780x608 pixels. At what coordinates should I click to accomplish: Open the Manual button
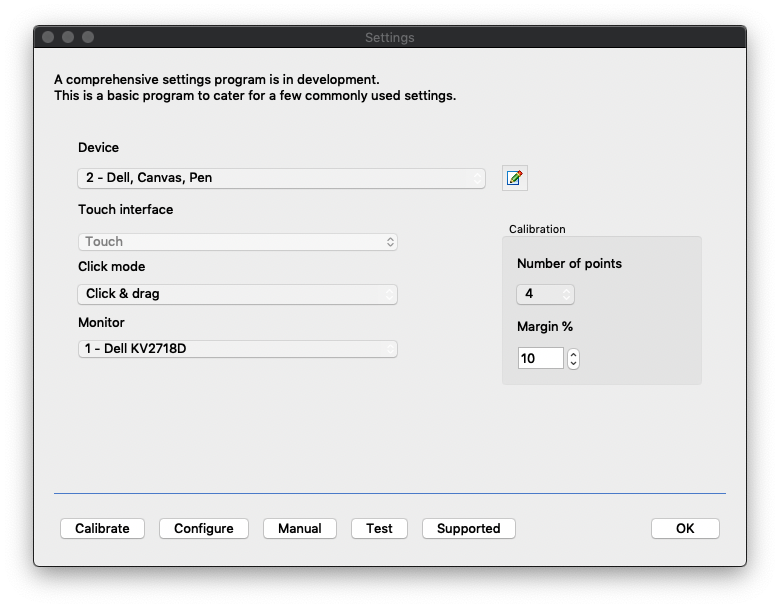pyautogui.click(x=300, y=528)
